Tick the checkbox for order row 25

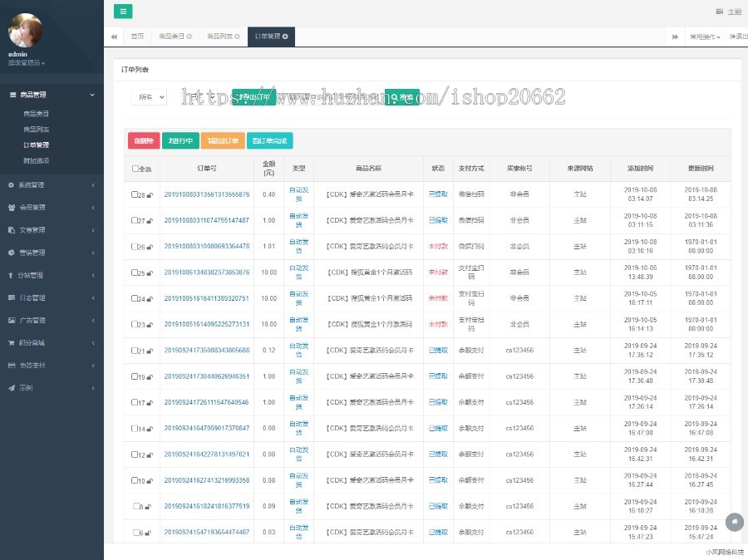134,273
